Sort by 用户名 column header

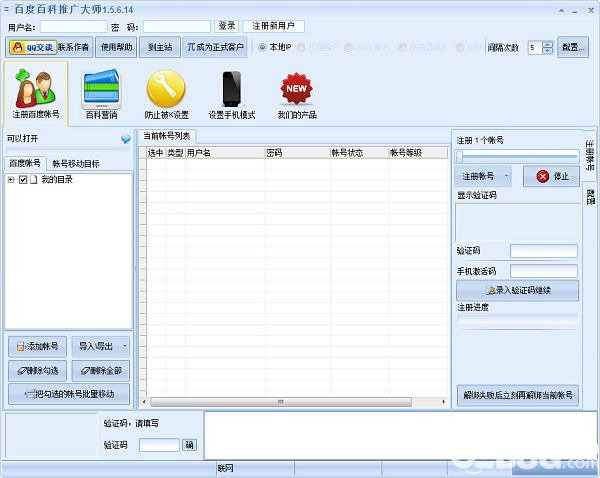(x=225, y=153)
